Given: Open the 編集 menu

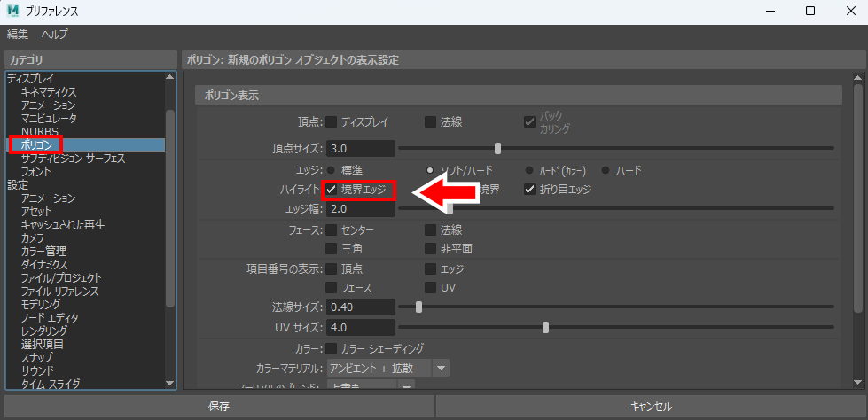Looking at the screenshot, I should tap(18, 34).
